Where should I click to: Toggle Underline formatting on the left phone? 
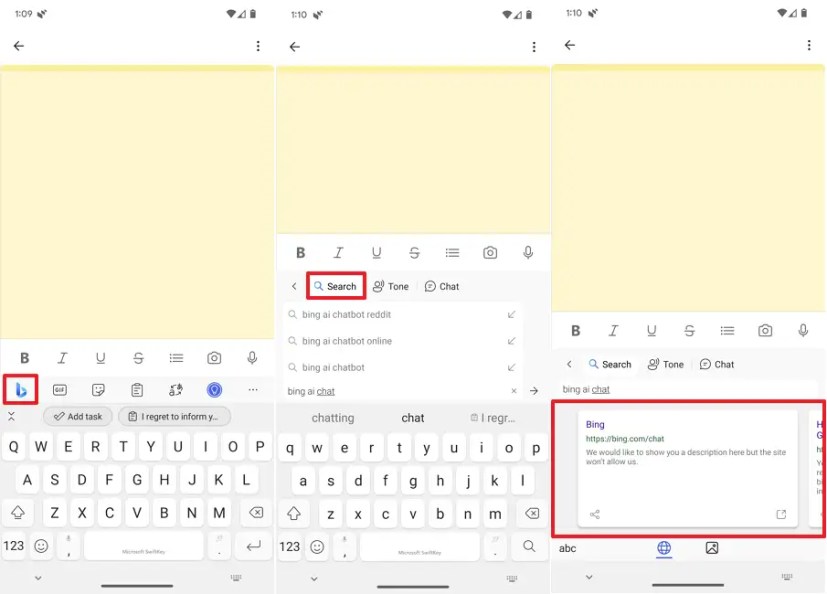point(100,358)
